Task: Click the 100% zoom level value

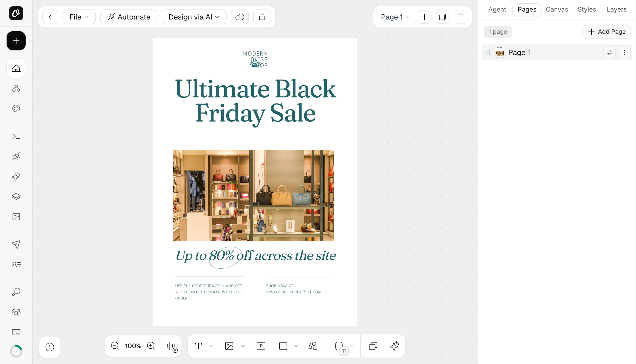Action: 133,346
